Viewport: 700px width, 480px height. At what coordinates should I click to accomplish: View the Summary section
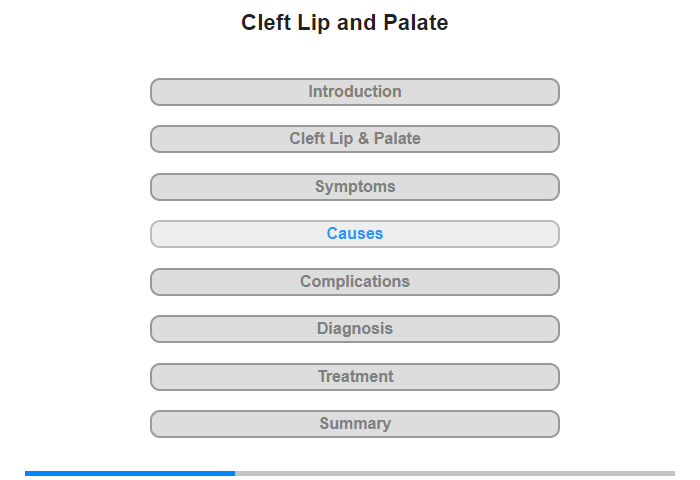355,424
